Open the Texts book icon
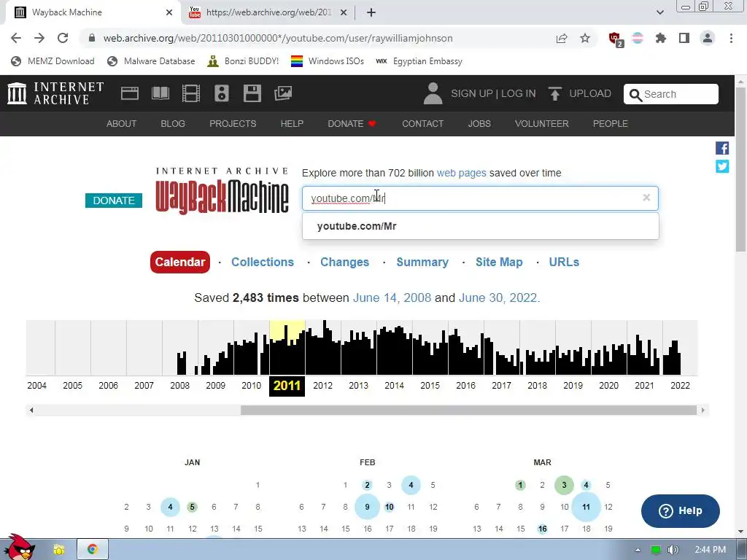Viewport: 747px width, 560px height. [x=160, y=93]
